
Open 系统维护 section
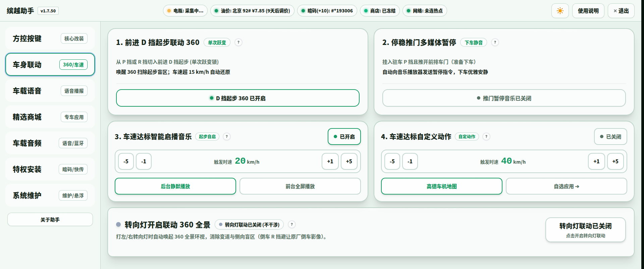[50, 195]
